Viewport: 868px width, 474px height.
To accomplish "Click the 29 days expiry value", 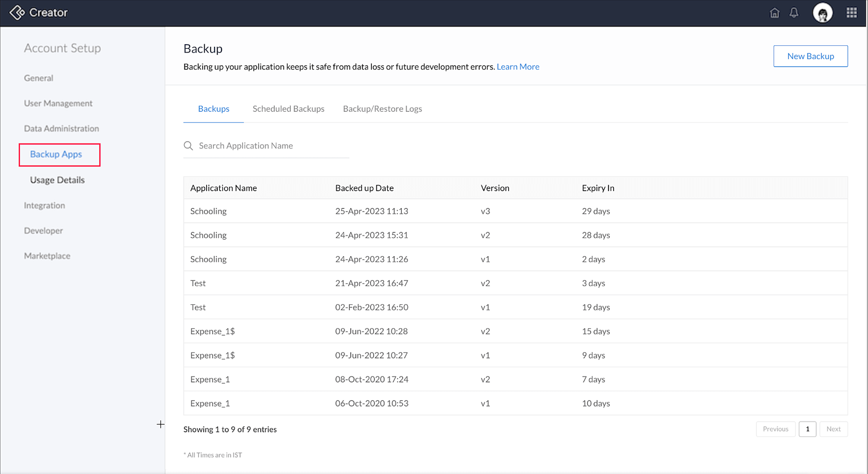I will click(596, 211).
